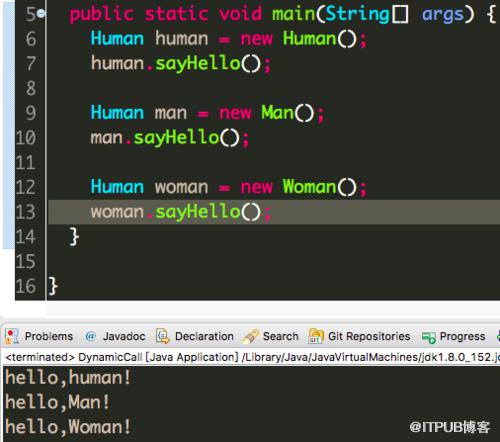Click the Git Repositories icon

pyautogui.click(x=316, y=336)
